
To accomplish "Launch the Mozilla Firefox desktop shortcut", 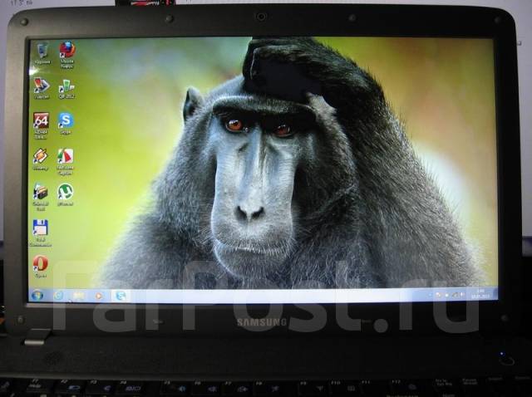I will tap(67, 51).
